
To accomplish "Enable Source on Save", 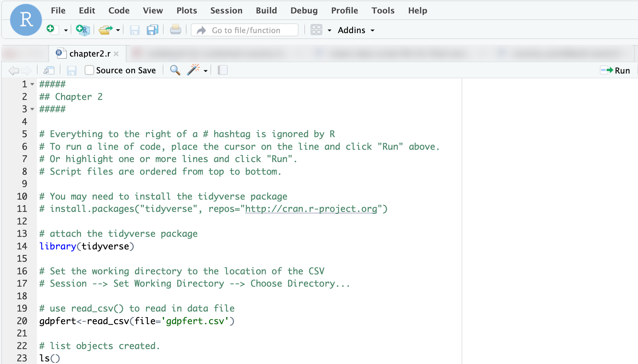I will click(89, 70).
